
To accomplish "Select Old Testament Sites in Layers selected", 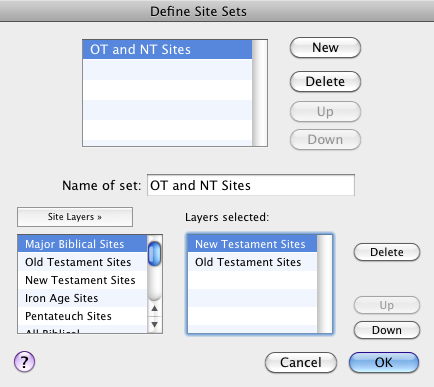I will (252, 262).
